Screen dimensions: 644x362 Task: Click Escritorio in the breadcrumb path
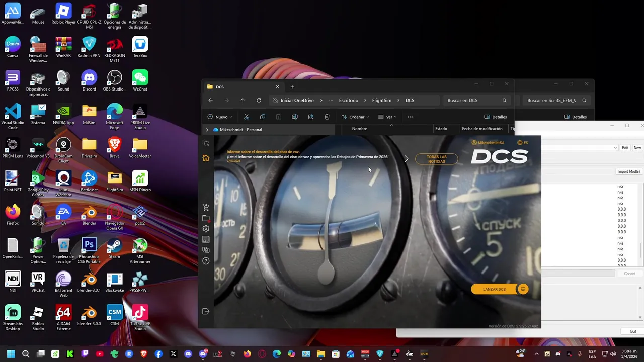pos(349,100)
